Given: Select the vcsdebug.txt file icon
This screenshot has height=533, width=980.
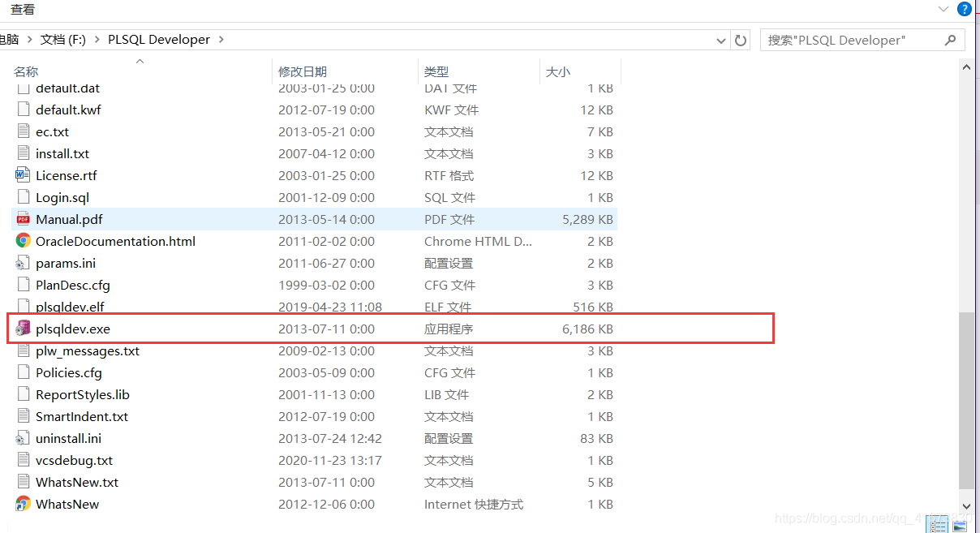Looking at the screenshot, I should (23, 460).
